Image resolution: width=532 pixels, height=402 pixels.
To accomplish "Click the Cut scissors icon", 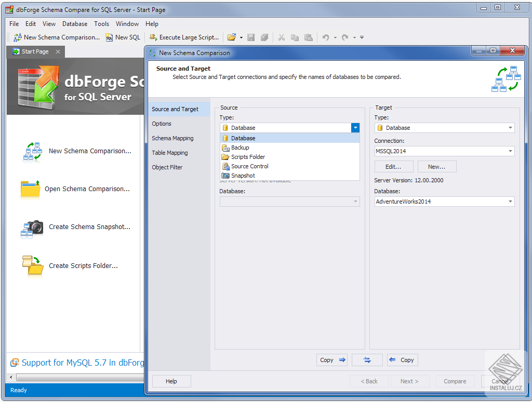I will click(x=281, y=37).
